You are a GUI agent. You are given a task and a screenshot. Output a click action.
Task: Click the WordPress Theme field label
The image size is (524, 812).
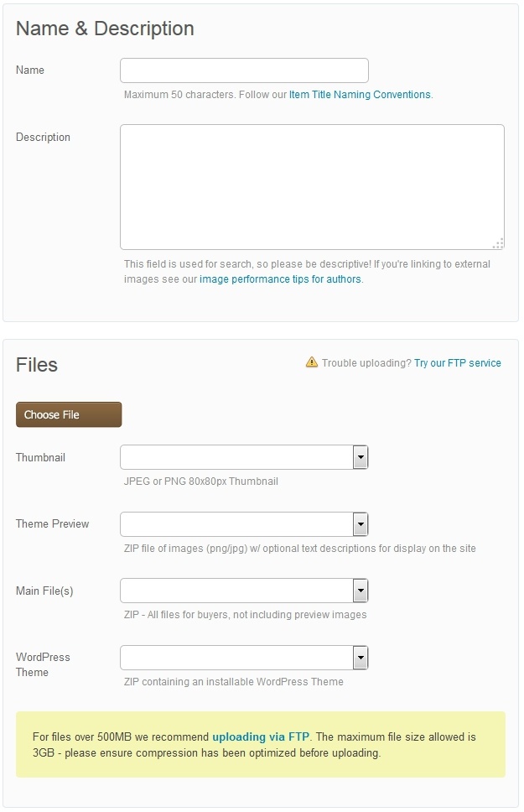click(x=43, y=664)
